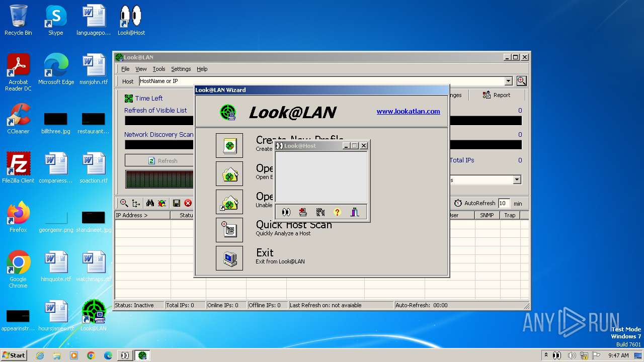Click the AutoRefresh minutes input field
Image resolution: width=644 pixels, height=362 pixels.
pyautogui.click(x=504, y=203)
